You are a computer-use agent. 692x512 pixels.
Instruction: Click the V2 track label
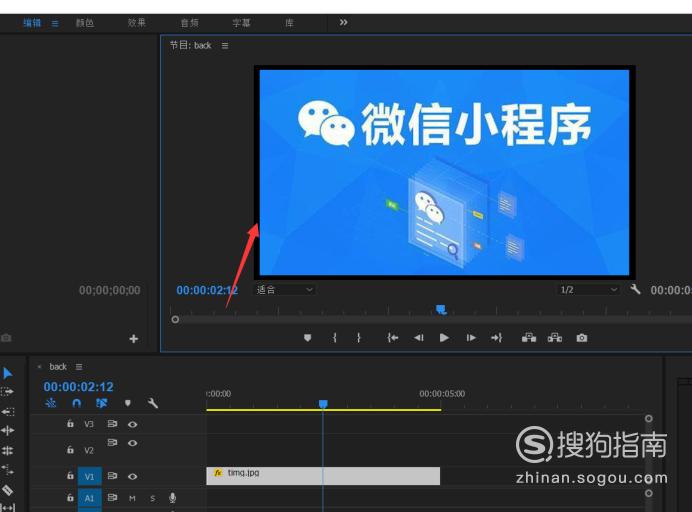coord(89,450)
